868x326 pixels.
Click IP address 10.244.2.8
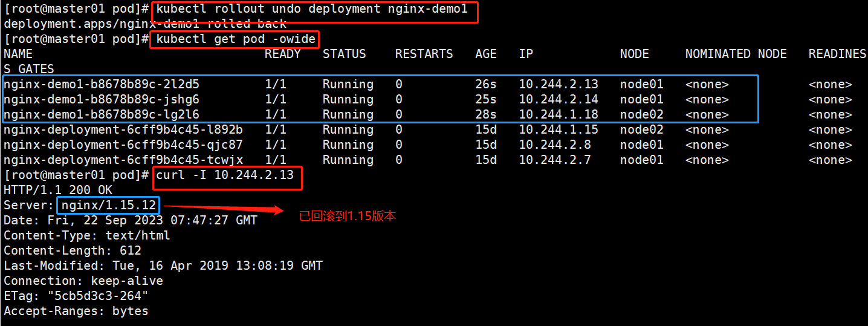tap(555, 145)
